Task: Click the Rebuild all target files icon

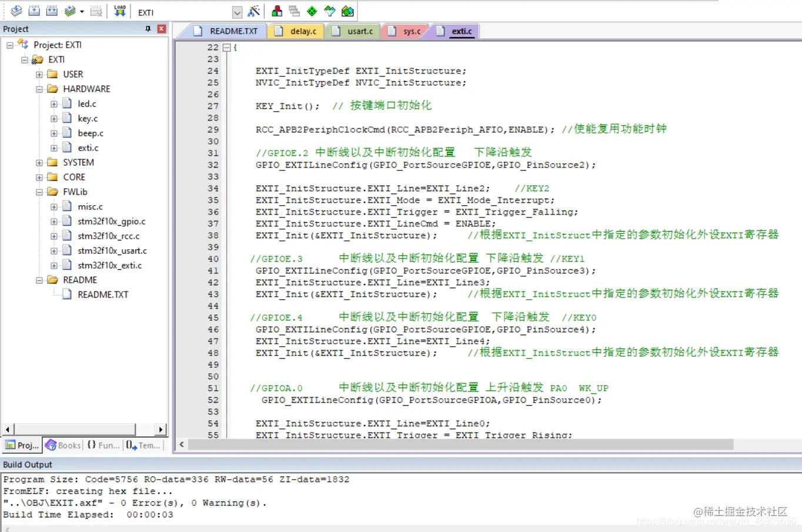Action: pyautogui.click(x=52, y=11)
